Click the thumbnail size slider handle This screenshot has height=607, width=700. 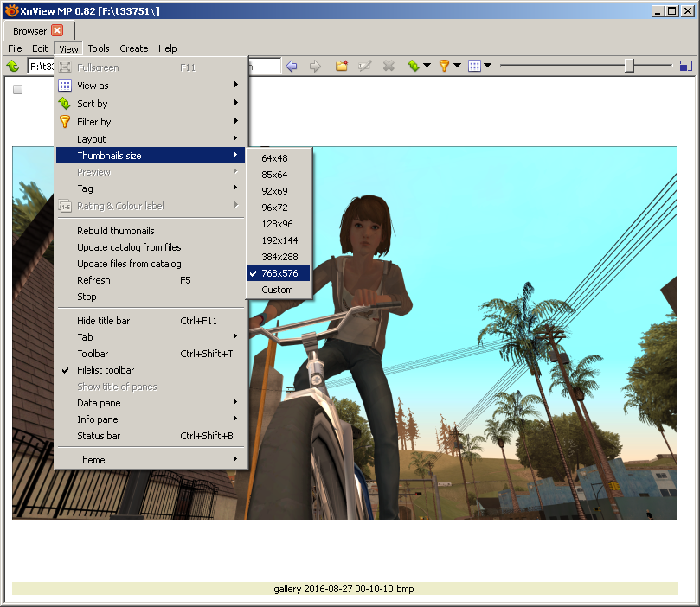point(631,67)
